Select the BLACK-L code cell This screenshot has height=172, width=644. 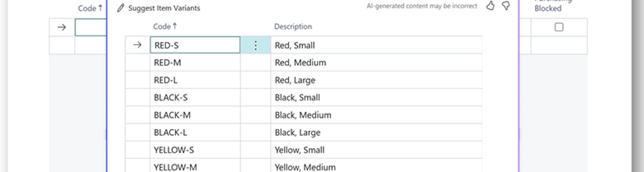195,132
